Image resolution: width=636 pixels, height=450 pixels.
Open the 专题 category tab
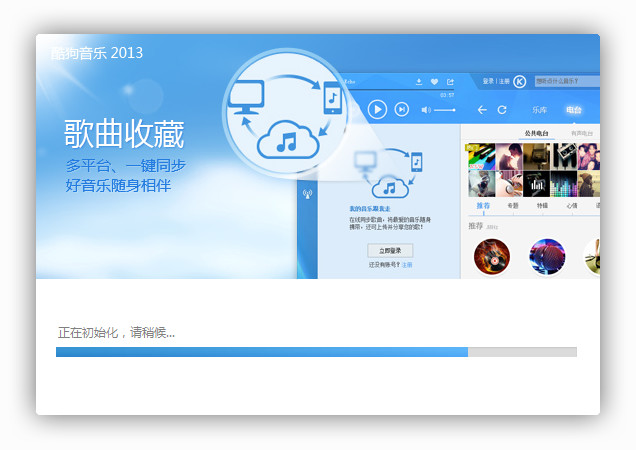[x=513, y=206]
